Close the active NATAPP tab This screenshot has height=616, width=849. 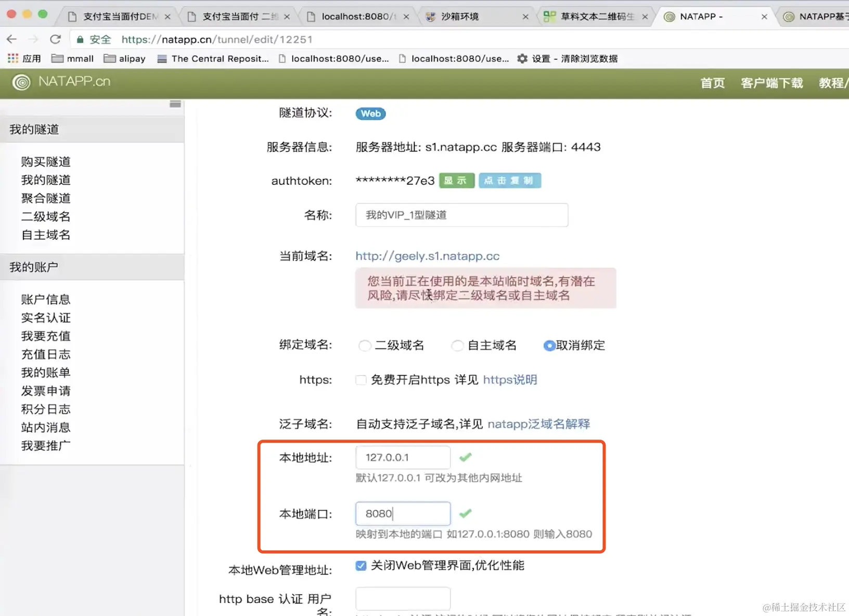point(764,17)
